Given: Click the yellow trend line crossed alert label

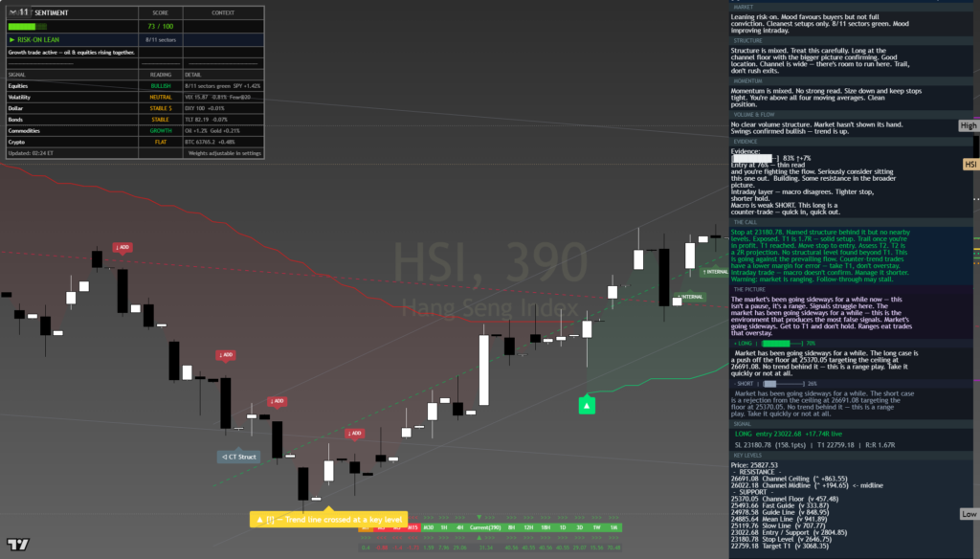Looking at the screenshot, I should [329, 520].
